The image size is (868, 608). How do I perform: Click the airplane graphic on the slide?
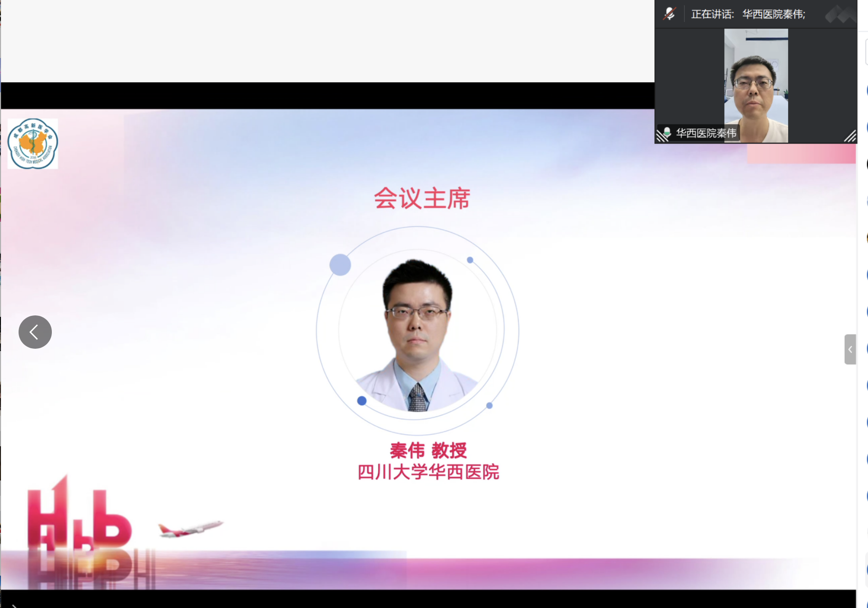coord(191,529)
